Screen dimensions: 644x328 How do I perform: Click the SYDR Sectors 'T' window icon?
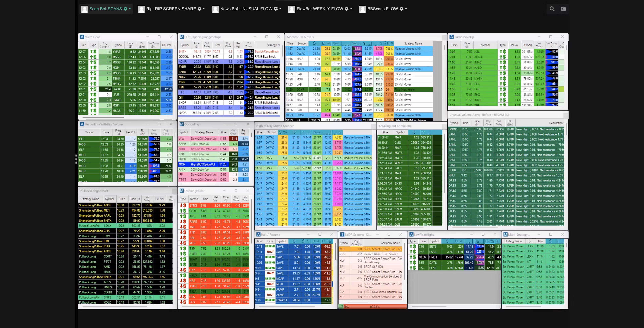tap(342, 235)
